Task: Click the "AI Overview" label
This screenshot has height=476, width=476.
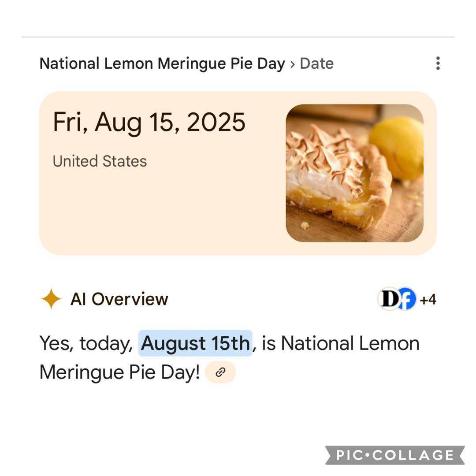Action: [119, 299]
